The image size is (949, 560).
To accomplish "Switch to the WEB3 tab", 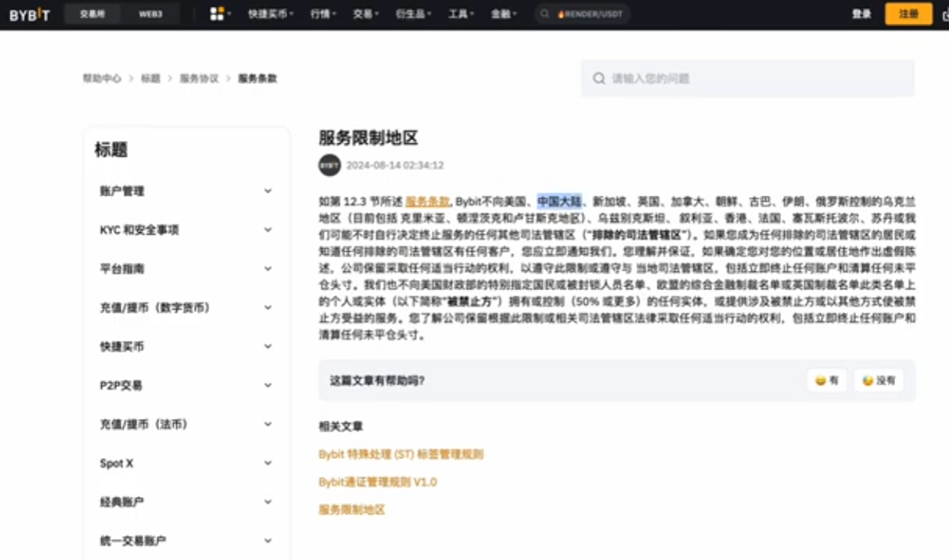I will tap(150, 14).
